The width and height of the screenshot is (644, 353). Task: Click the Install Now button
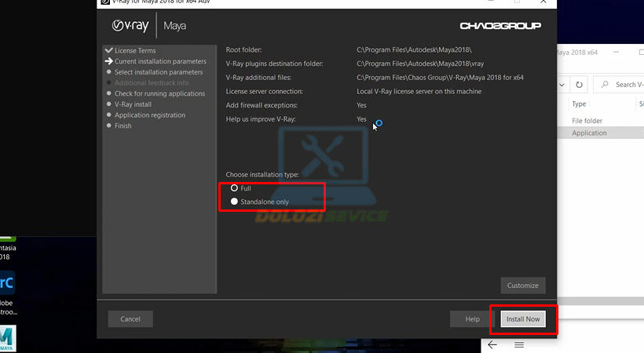pos(523,319)
